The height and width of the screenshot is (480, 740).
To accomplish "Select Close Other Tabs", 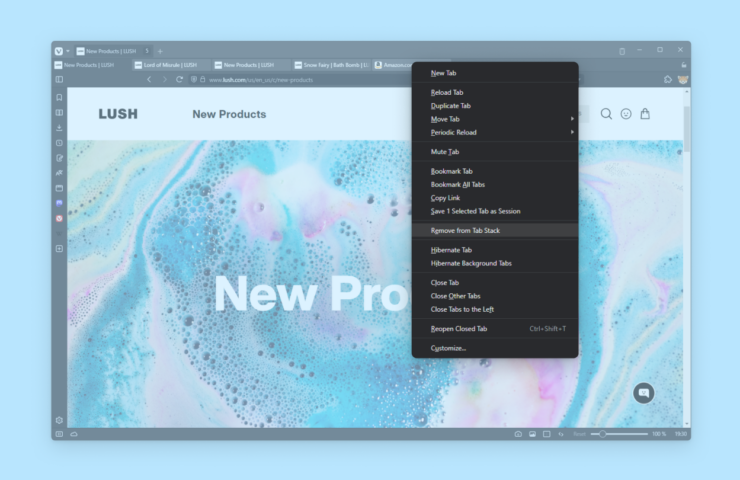I will (x=495, y=296).
